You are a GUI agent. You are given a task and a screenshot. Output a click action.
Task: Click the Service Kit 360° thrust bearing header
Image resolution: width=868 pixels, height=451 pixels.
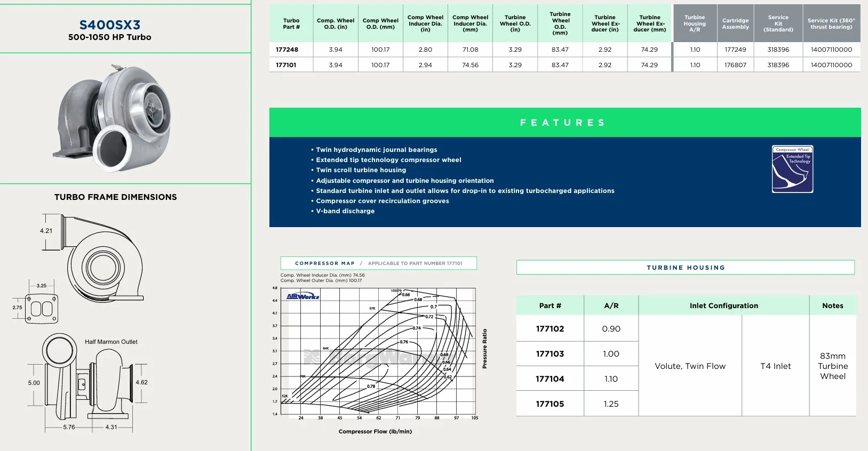[831, 24]
